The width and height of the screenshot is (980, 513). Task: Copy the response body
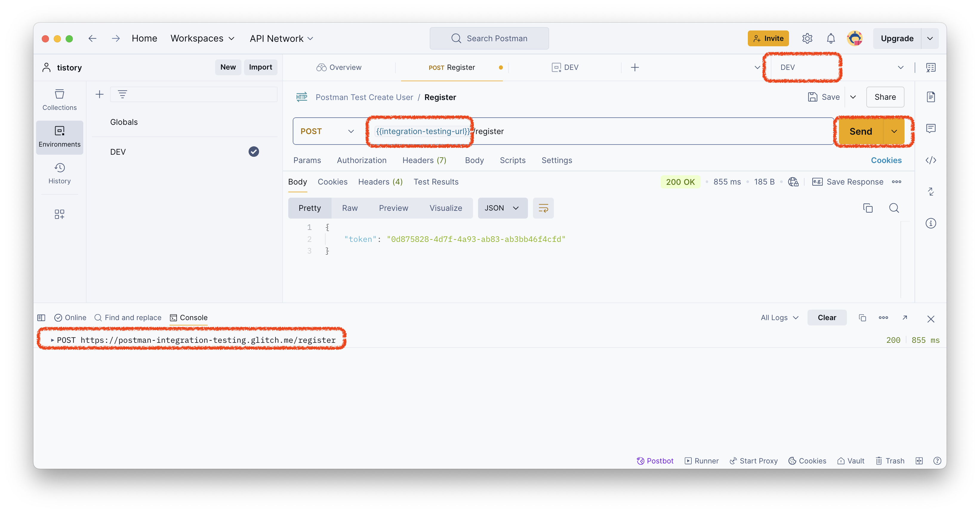867,208
